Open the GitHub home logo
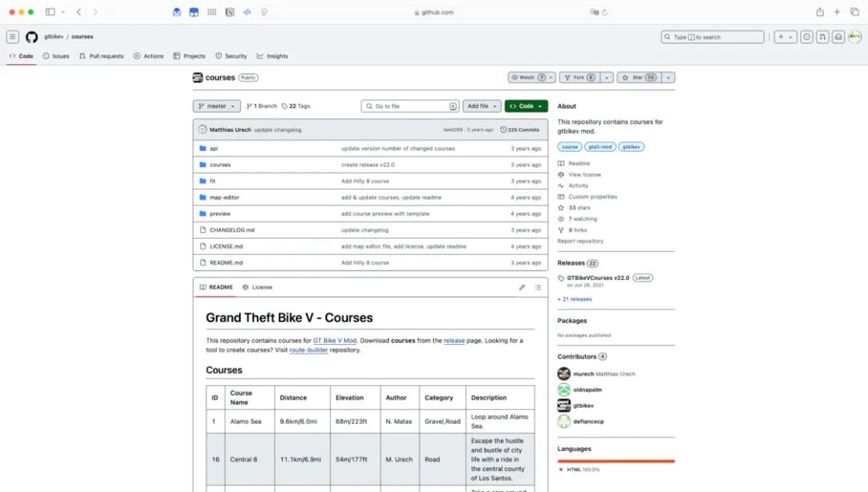 (x=31, y=37)
